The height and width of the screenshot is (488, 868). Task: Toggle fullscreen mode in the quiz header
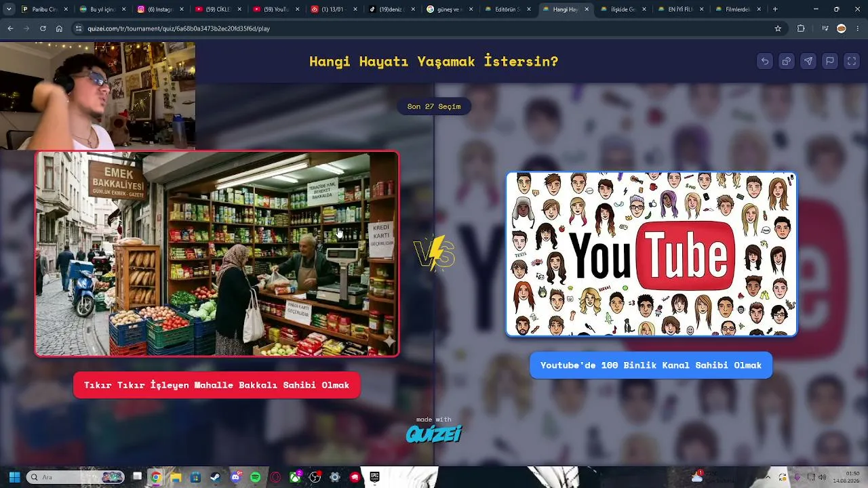pyautogui.click(x=852, y=61)
